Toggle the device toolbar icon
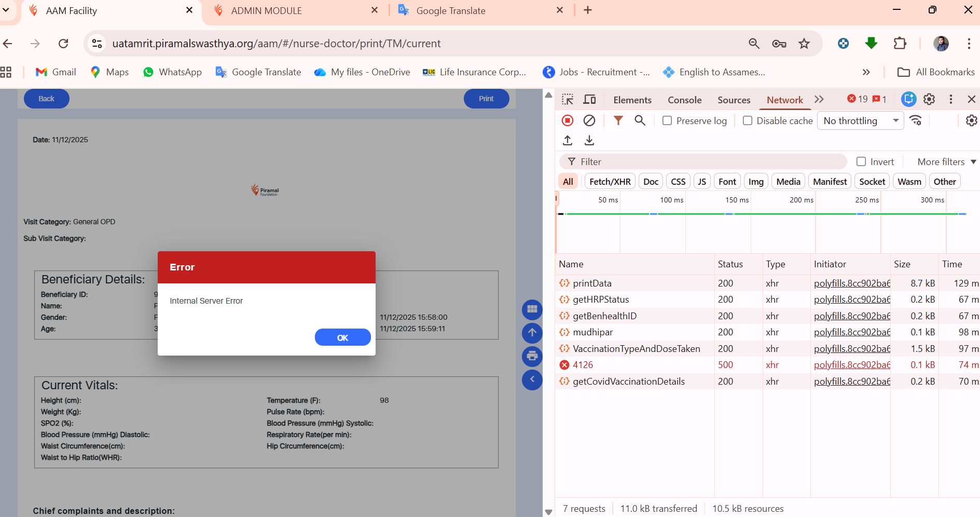980x517 pixels. (590, 99)
